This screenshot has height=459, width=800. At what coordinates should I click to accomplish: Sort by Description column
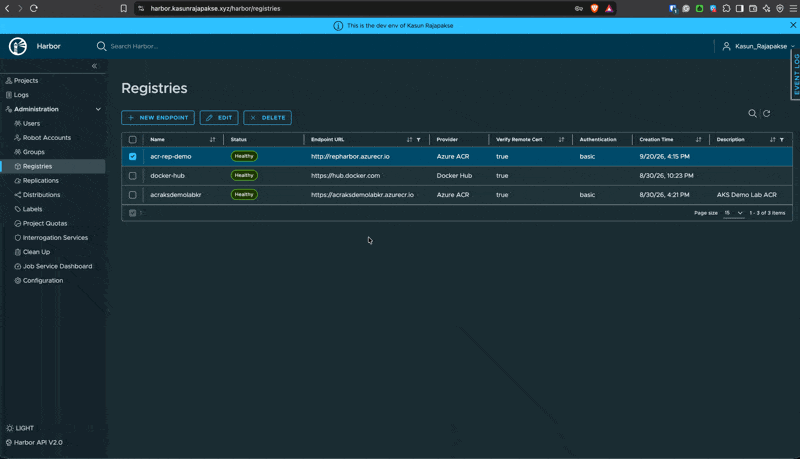772,140
